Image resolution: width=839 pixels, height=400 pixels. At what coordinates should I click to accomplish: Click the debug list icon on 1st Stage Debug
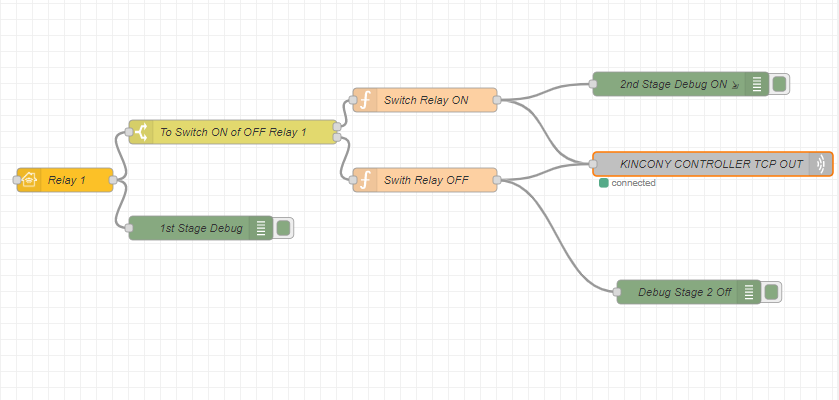coord(260,228)
